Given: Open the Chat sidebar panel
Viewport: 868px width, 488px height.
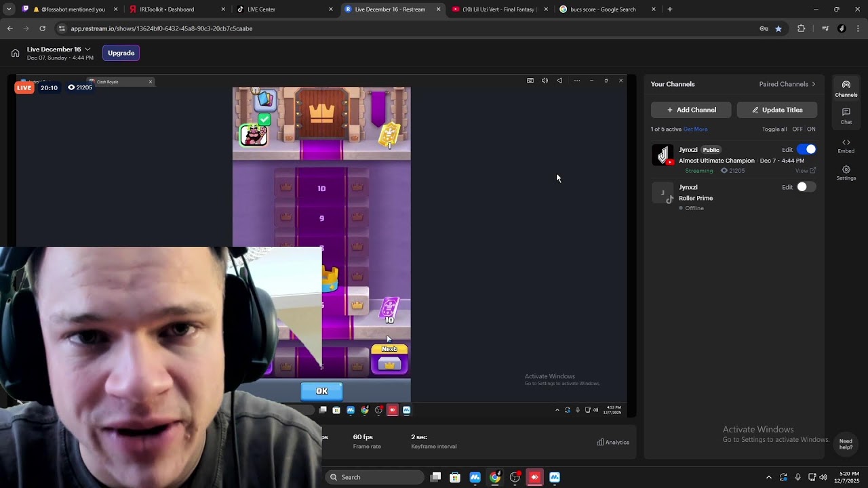Looking at the screenshot, I should [846, 116].
